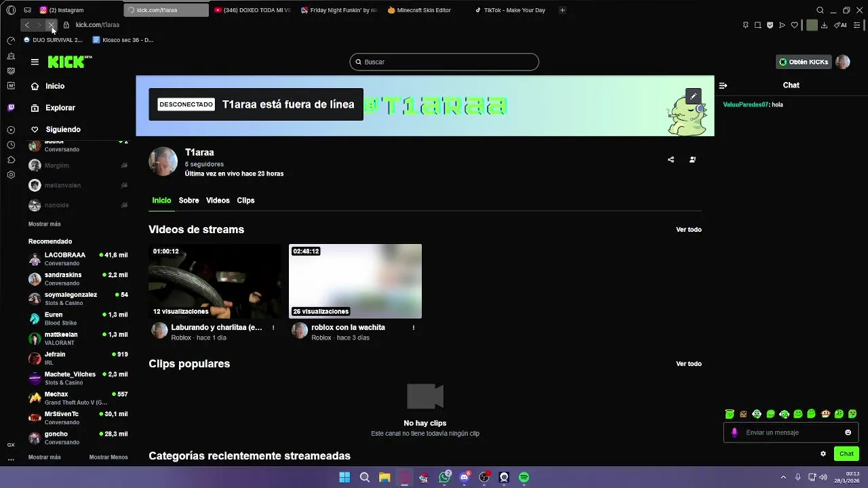Image resolution: width=868 pixels, height=488 pixels.
Task: Show hidden system tray icons
Action: (x=783, y=477)
